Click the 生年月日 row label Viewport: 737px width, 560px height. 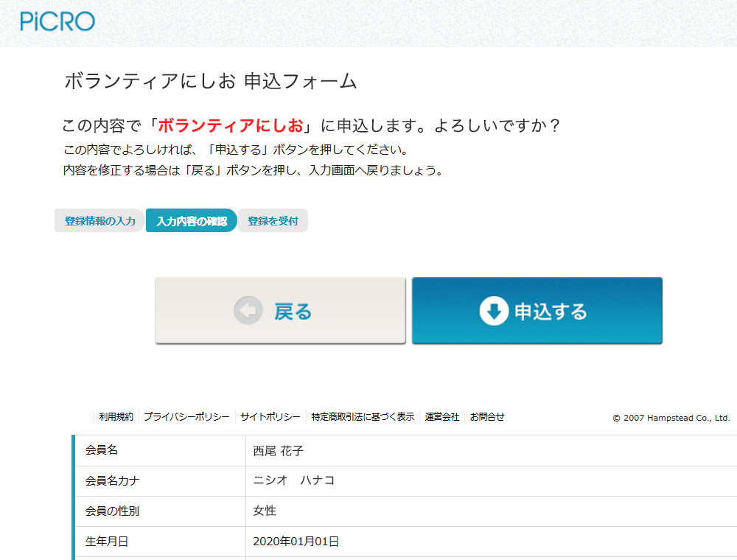click(x=107, y=542)
